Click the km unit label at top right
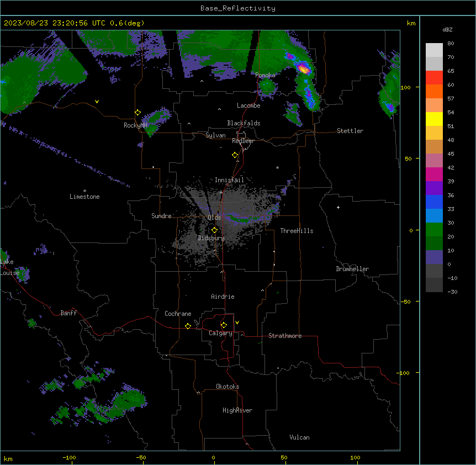The image size is (476, 465). pyautogui.click(x=411, y=23)
